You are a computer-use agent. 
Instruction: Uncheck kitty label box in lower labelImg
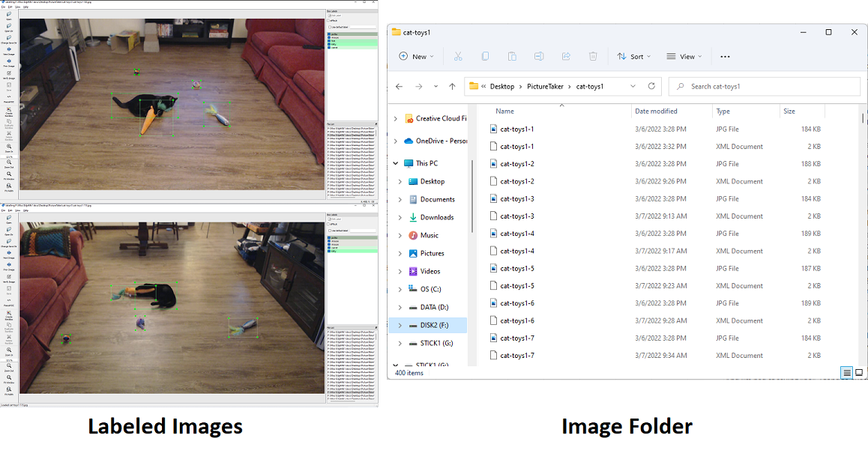click(x=329, y=251)
